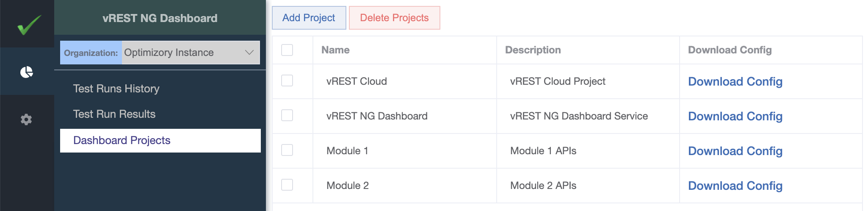Viewport: 868px width, 211px height.
Task: Expand the Organization dropdown chevron
Action: (249, 53)
